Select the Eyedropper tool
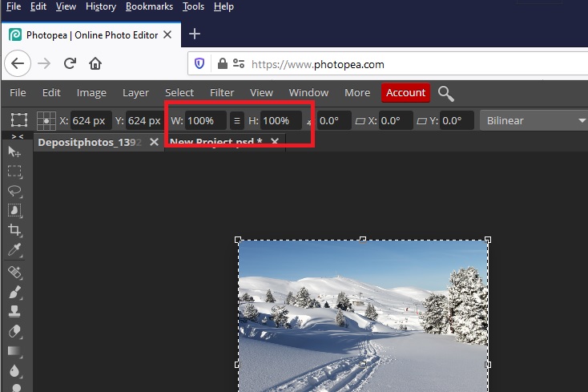The image size is (588, 392). point(14,250)
